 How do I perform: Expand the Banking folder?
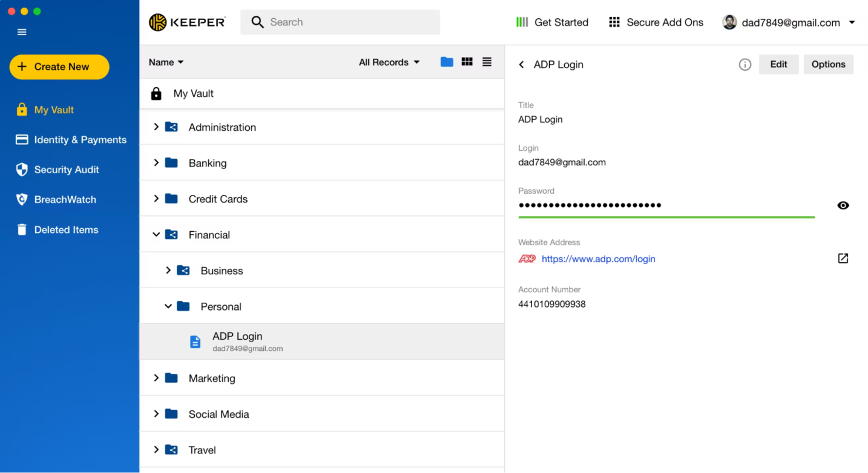(155, 163)
